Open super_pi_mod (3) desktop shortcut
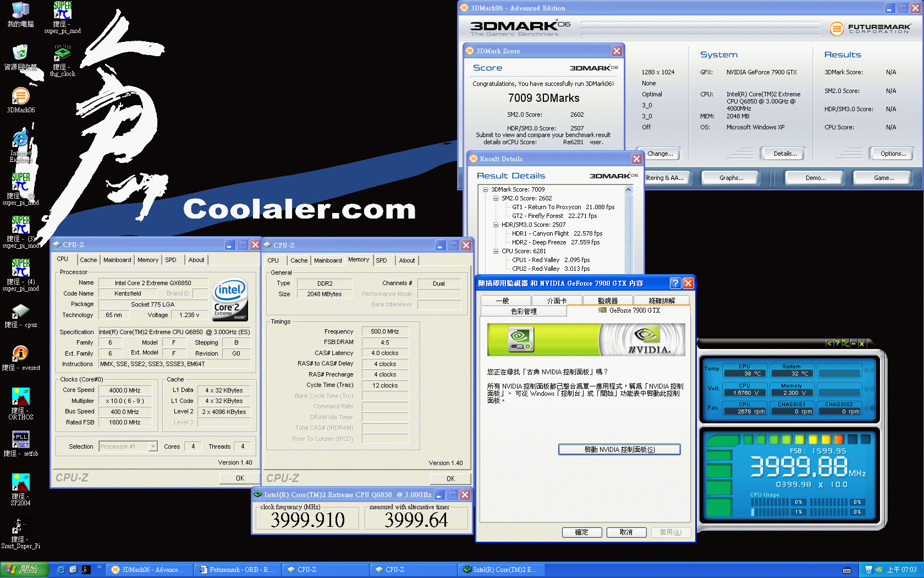924x578 pixels. click(x=20, y=232)
